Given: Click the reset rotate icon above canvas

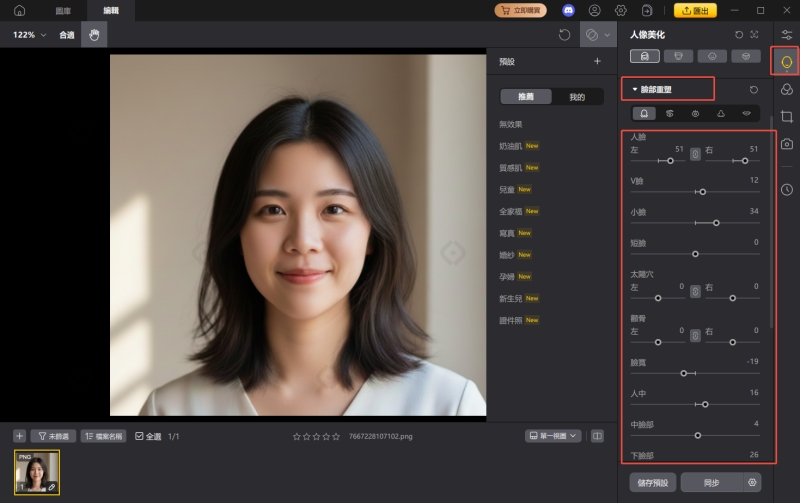Looking at the screenshot, I should point(564,35).
